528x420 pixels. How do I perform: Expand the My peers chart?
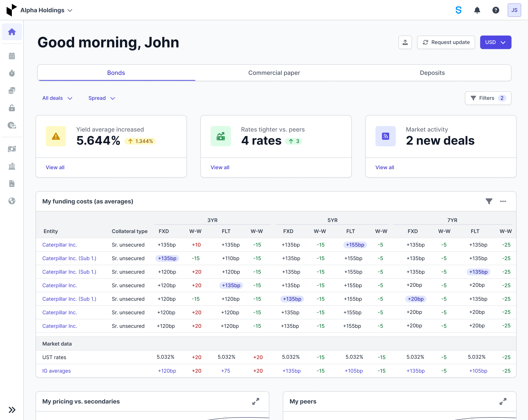[503, 401]
